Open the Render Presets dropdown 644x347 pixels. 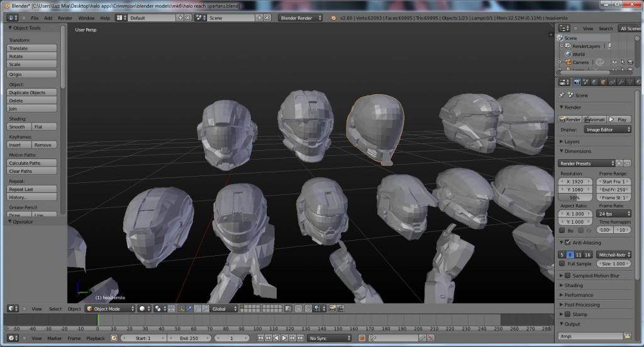[586, 163]
